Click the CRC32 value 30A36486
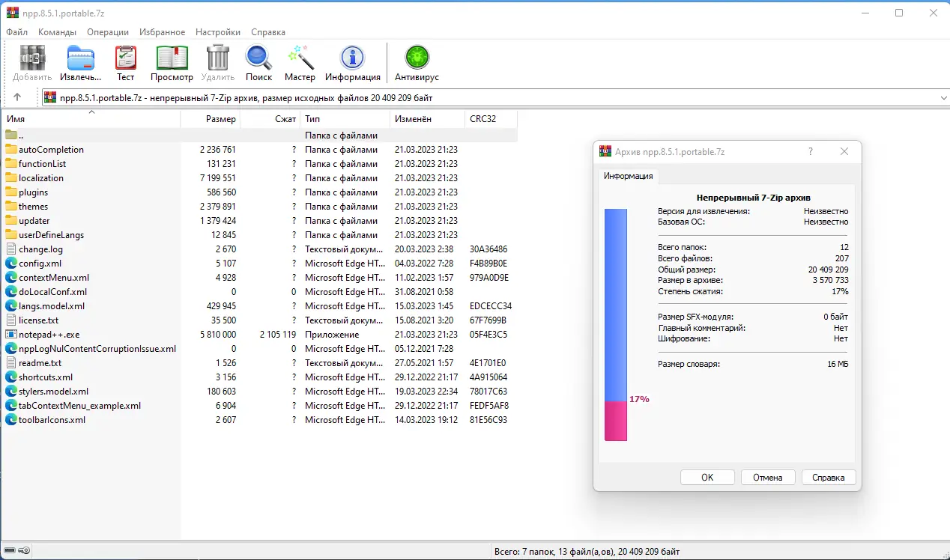This screenshot has height=560, width=950. pos(488,249)
